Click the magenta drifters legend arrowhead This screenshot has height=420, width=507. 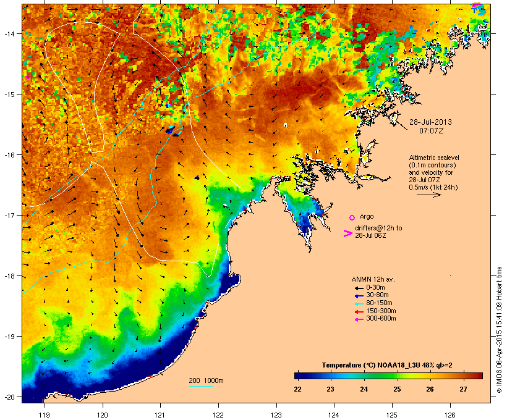click(x=348, y=233)
